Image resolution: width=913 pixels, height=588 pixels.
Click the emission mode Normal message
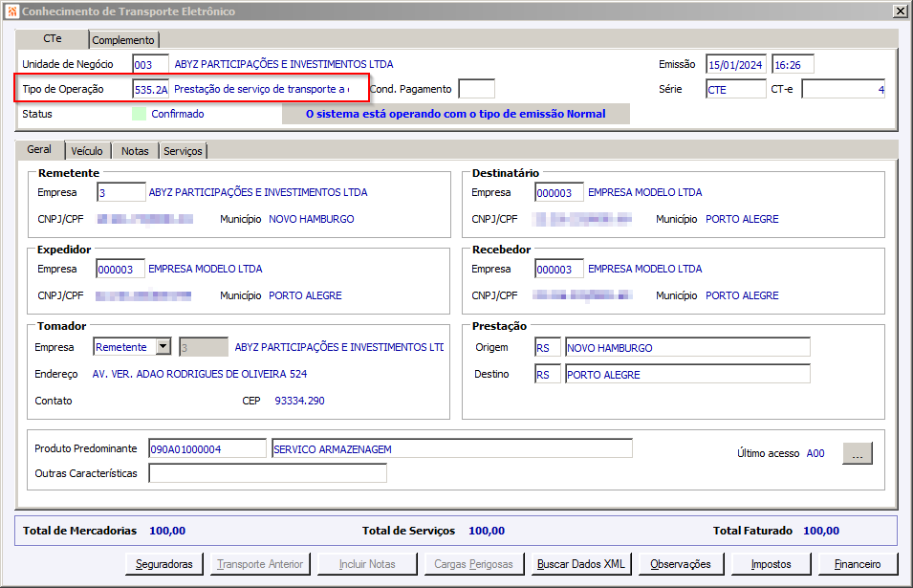click(x=456, y=114)
